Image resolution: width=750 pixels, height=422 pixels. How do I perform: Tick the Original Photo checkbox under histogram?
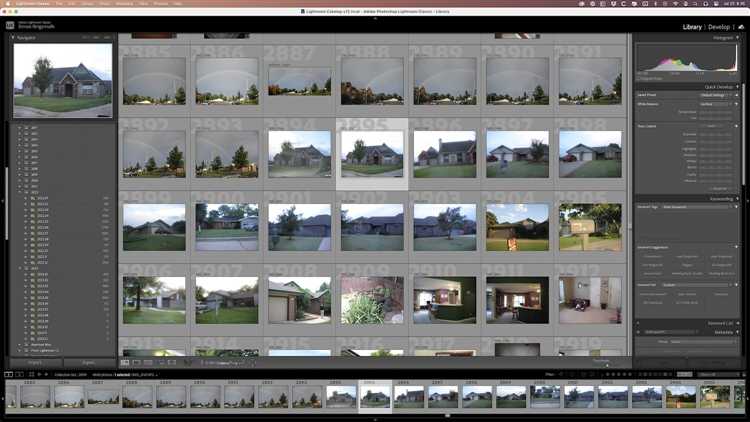[x=639, y=78]
